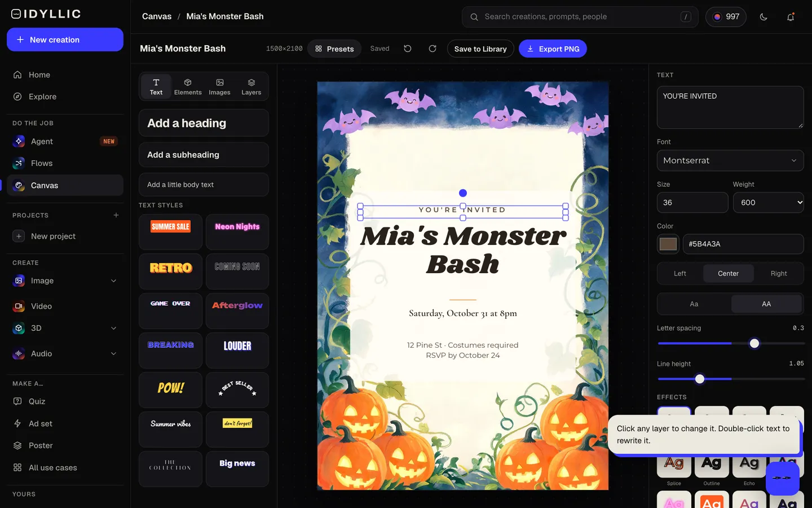Switch to the Images tab

pos(219,86)
